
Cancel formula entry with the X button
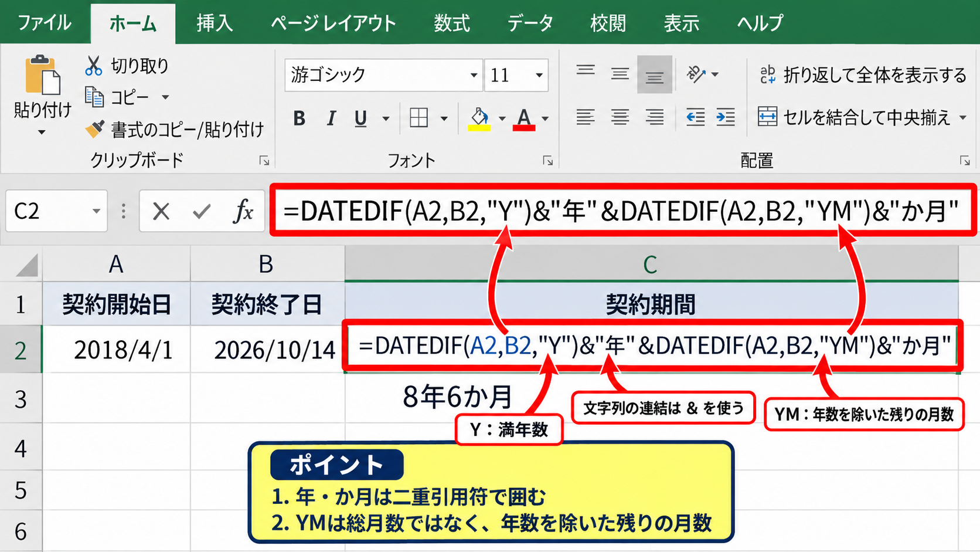(161, 211)
